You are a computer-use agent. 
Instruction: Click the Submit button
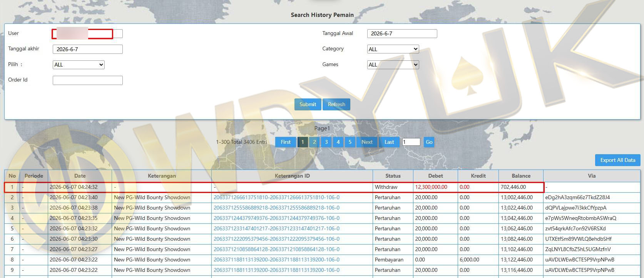point(308,104)
